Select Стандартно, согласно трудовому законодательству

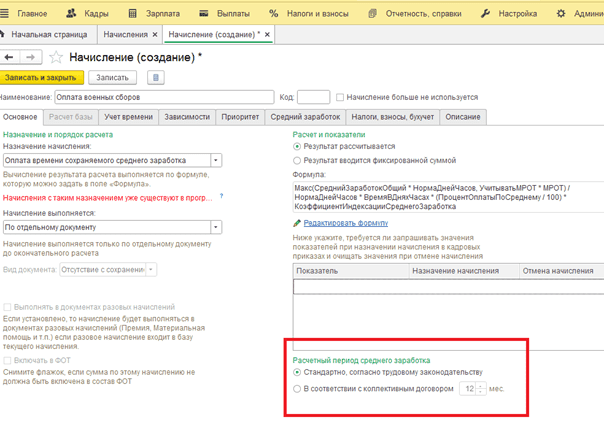[x=297, y=372]
